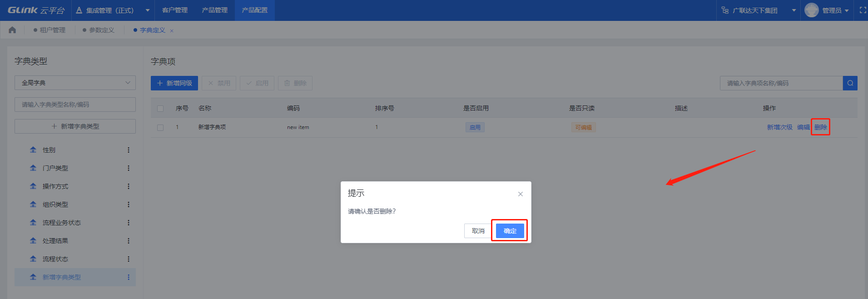Screen dimensions: 868x299
Task: Close the 提示 dialog with the X
Action: [x=521, y=194]
